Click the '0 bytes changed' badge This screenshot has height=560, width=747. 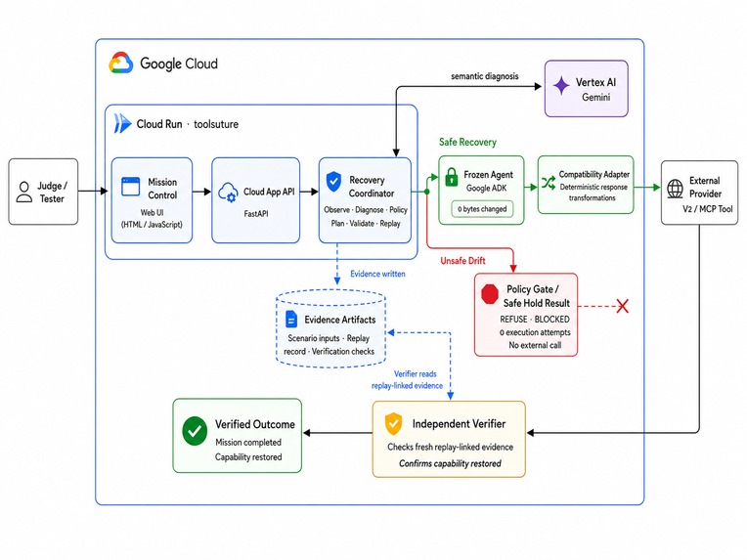pyautogui.click(x=482, y=209)
